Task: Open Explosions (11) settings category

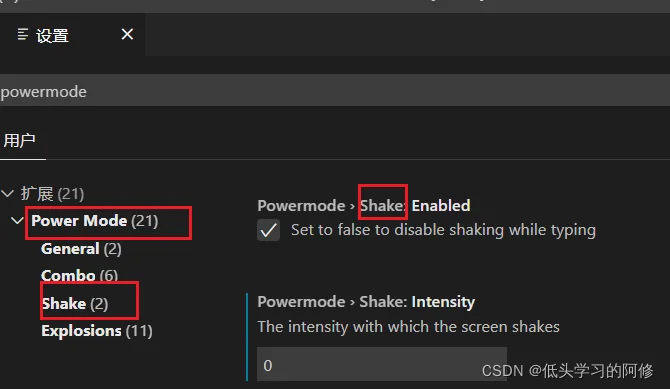Action: coord(97,331)
